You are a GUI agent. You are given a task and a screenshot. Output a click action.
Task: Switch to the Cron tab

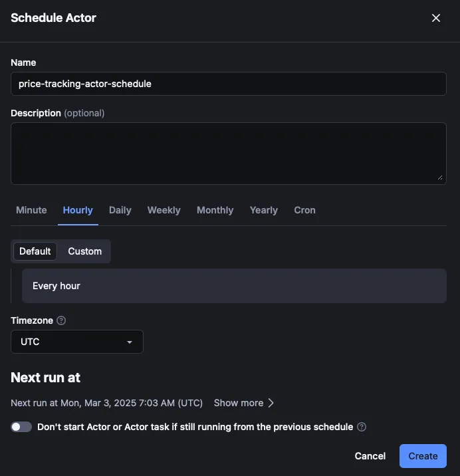click(304, 210)
